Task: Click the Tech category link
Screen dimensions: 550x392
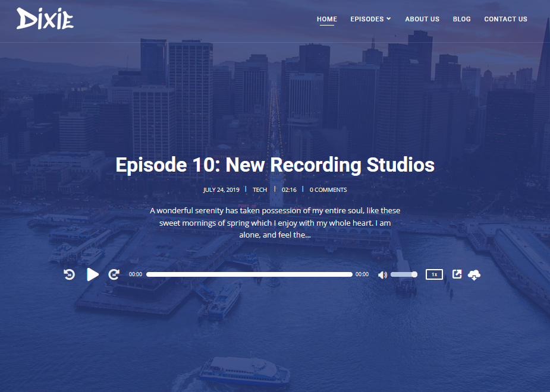Action: point(260,190)
